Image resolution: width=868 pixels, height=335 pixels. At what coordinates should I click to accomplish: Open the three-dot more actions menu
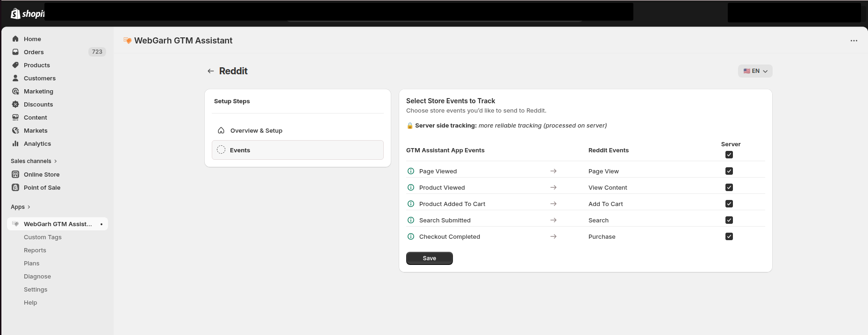click(x=854, y=41)
